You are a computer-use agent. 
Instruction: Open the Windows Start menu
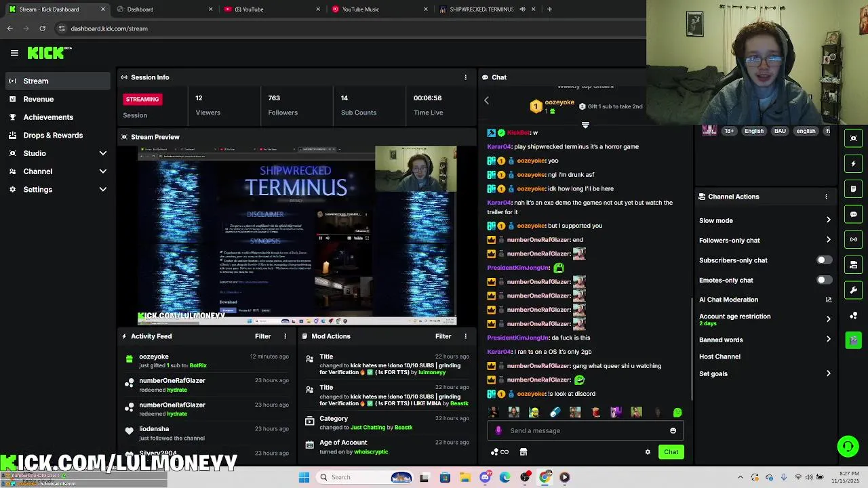(x=304, y=477)
